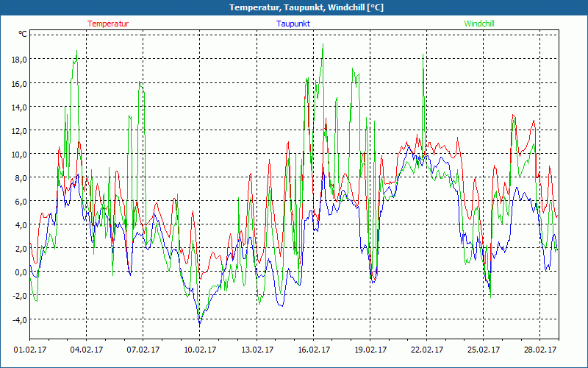Click the 04.02.17 date label

87,350
